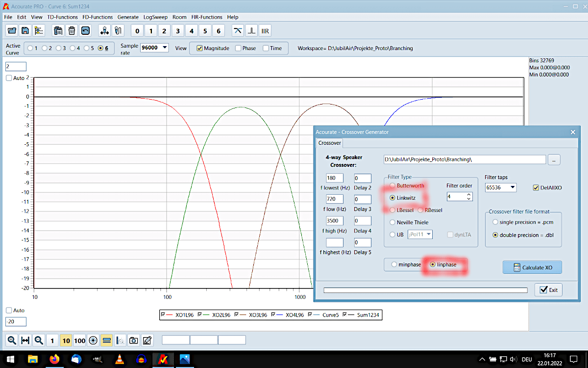Click the dotted scatter display icon
Screen dimensions: 588x368
point(120,341)
